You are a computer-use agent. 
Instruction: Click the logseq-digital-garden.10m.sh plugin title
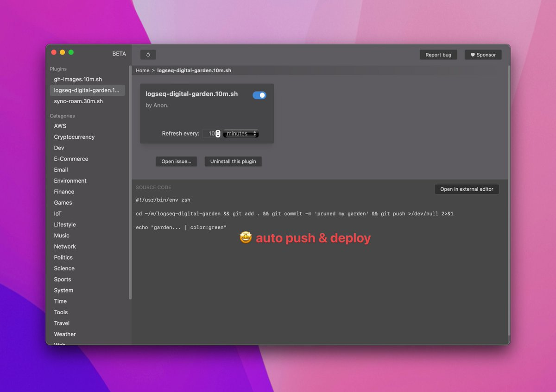coord(192,94)
